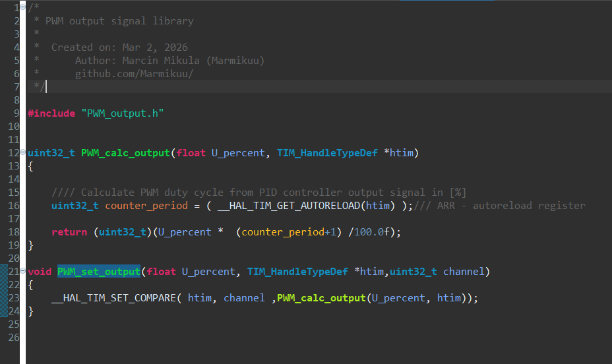Screen dimensions: 612x364
Task: Click the float keyword on line 12
Action: [x=191, y=153]
